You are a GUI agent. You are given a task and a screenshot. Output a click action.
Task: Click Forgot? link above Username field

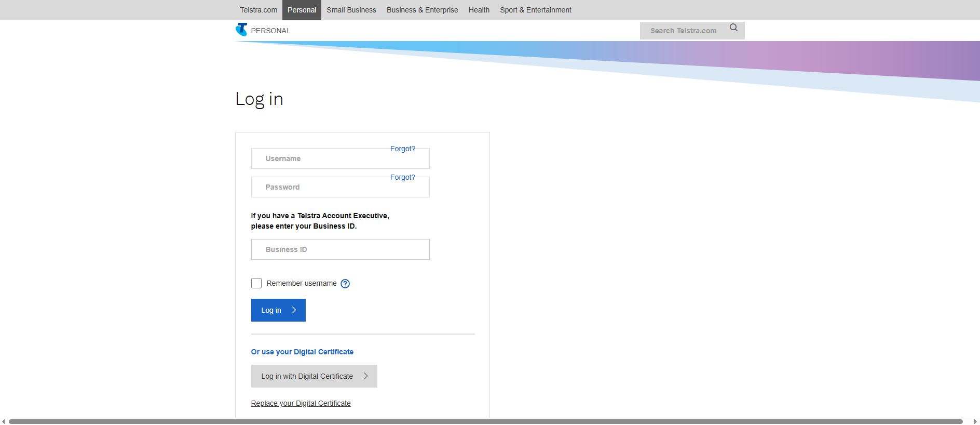(x=403, y=149)
